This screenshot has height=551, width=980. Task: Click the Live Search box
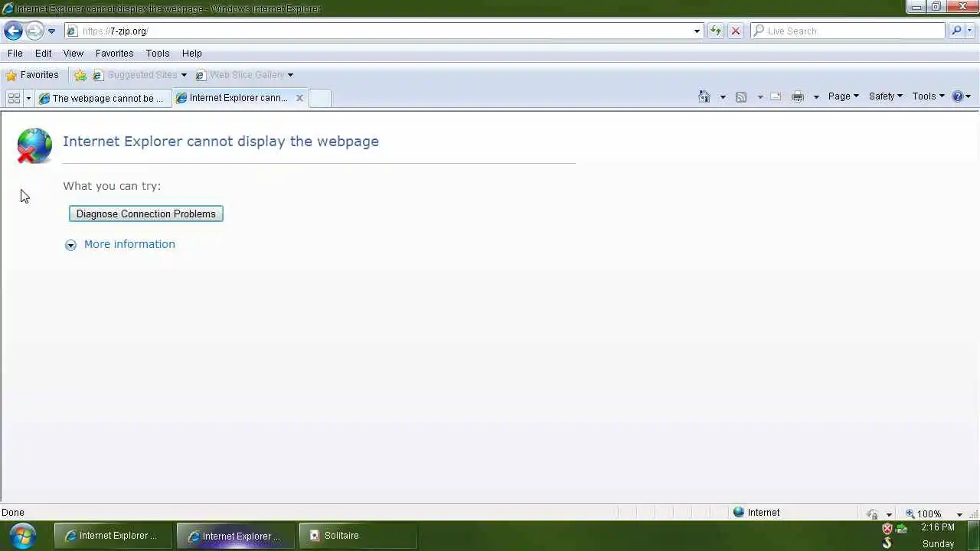click(x=848, y=31)
